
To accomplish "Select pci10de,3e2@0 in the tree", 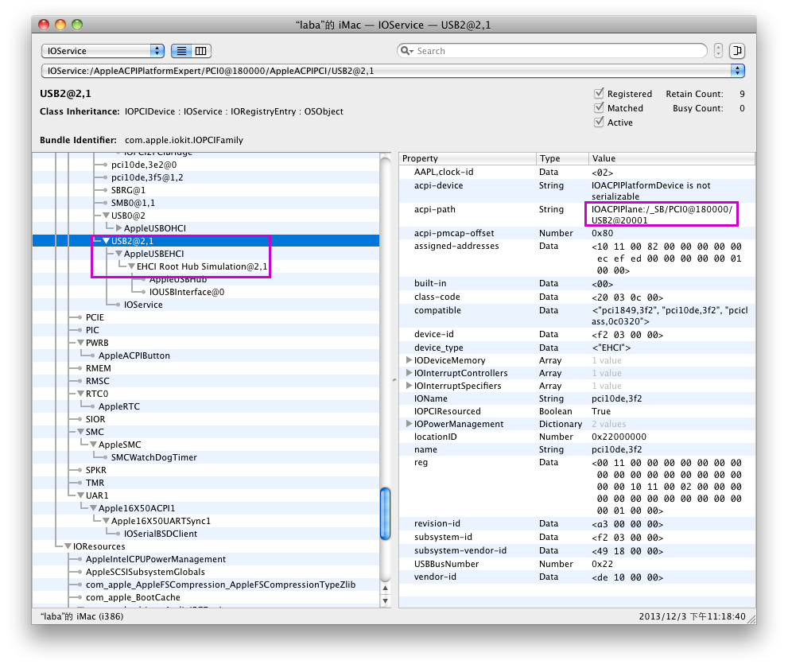I will (x=144, y=165).
